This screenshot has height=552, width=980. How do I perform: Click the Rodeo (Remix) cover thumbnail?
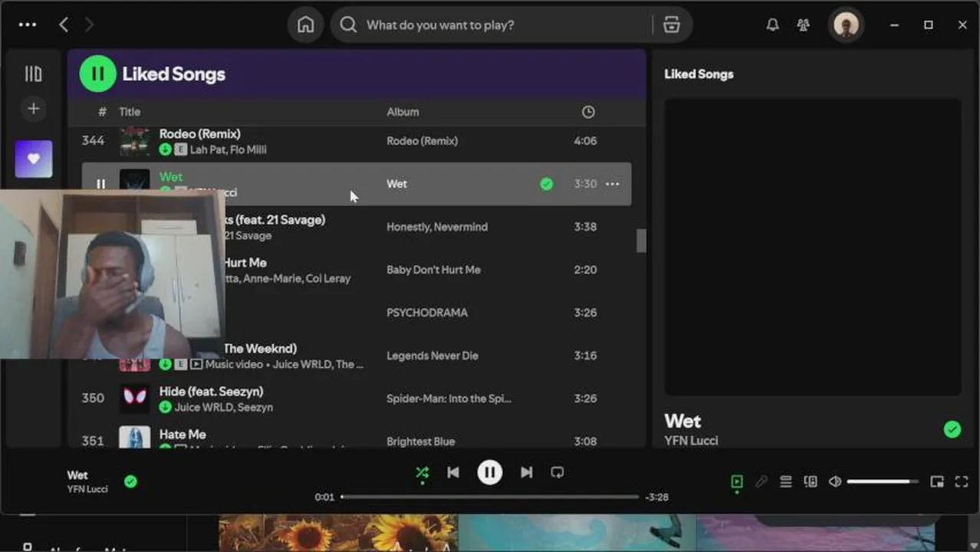click(x=135, y=141)
